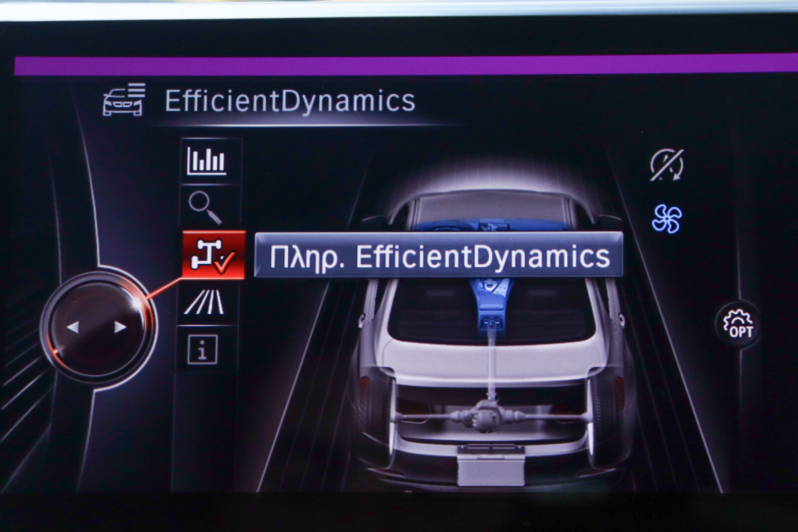The height and width of the screenshot is (532, 798).
Task: Open the info 'i' icon in sidebar
Action: [x=202, y=349]
